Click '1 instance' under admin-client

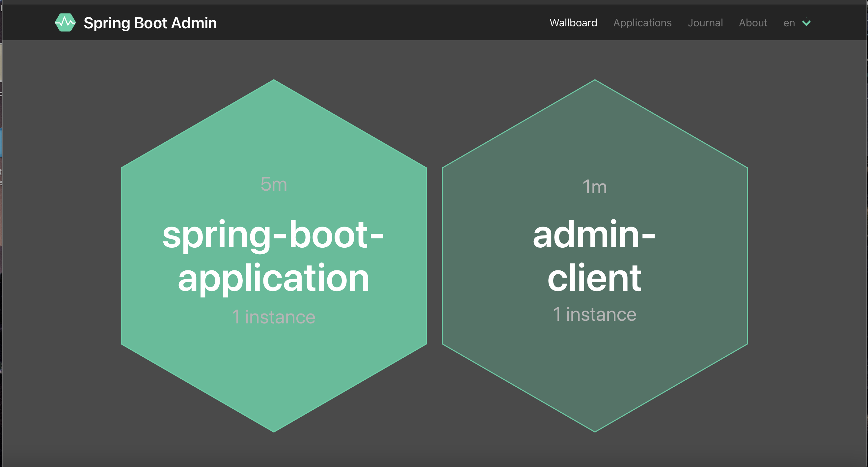[595, 315]
